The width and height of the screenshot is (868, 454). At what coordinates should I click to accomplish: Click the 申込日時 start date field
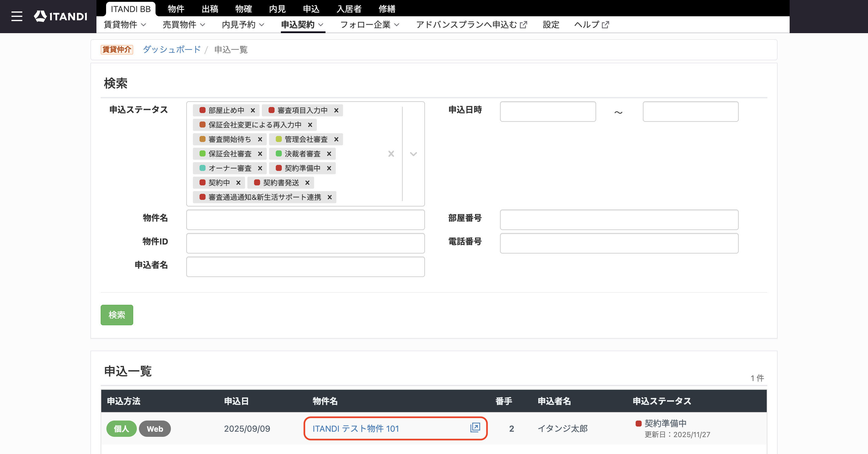click(x=548, y=112)
